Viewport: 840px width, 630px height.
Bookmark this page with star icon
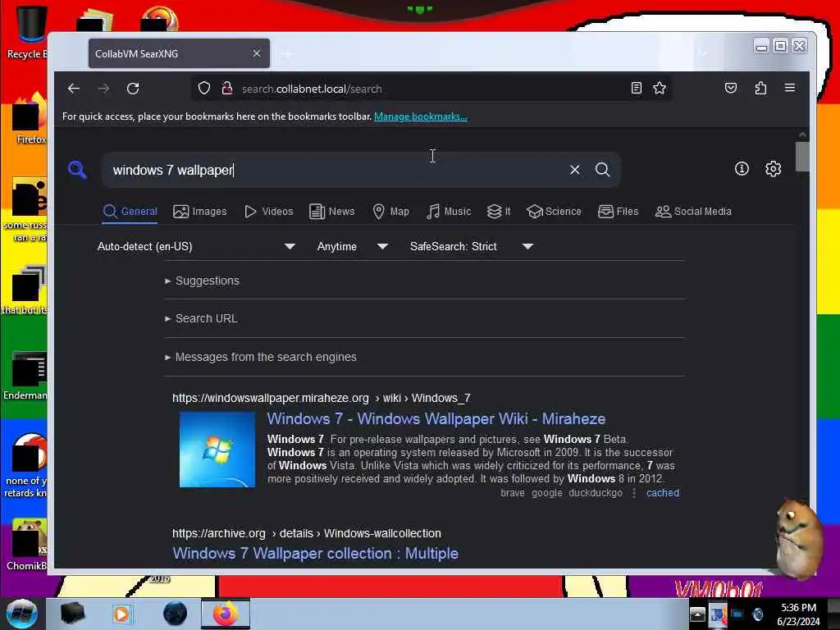pyautogui.click(x=660, y=89)
